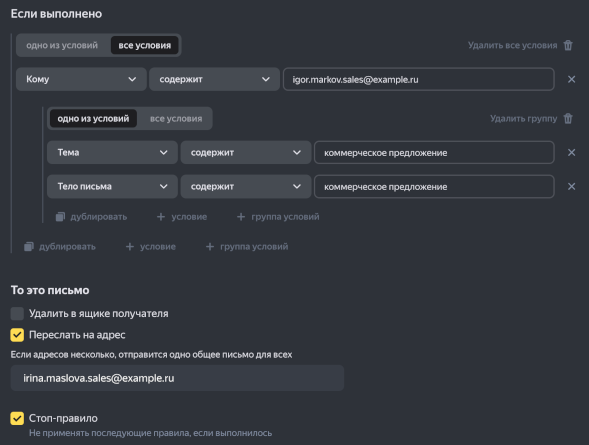Click the outer дублировать copy icon
The height and width of the screenshot is (445, 589).
coord(29,247)
